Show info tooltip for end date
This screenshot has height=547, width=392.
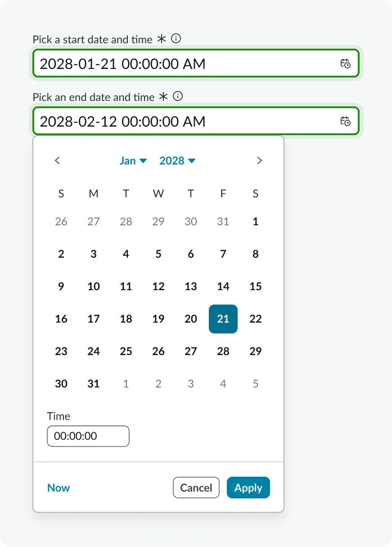click(x=178, y=96)
